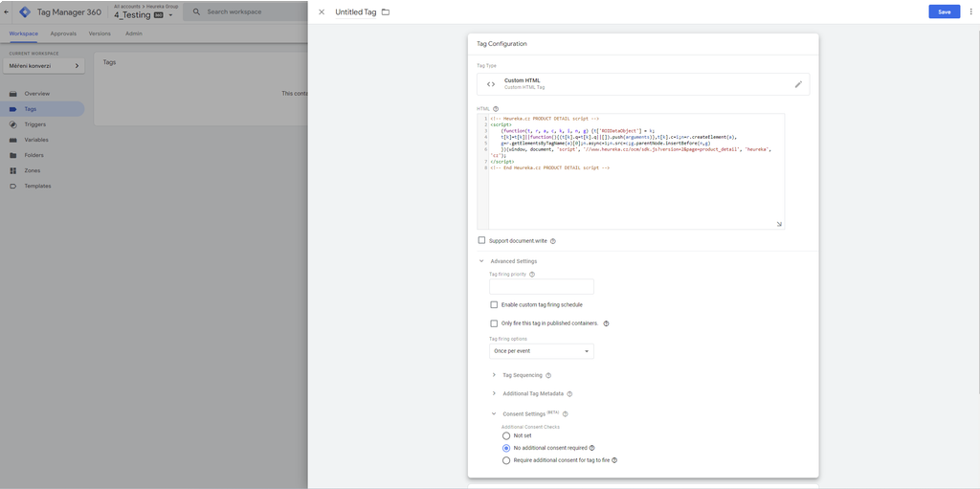The image size is (980, 489).
Task: Check Only fire this tag in published containers
Action: (494, 323)
